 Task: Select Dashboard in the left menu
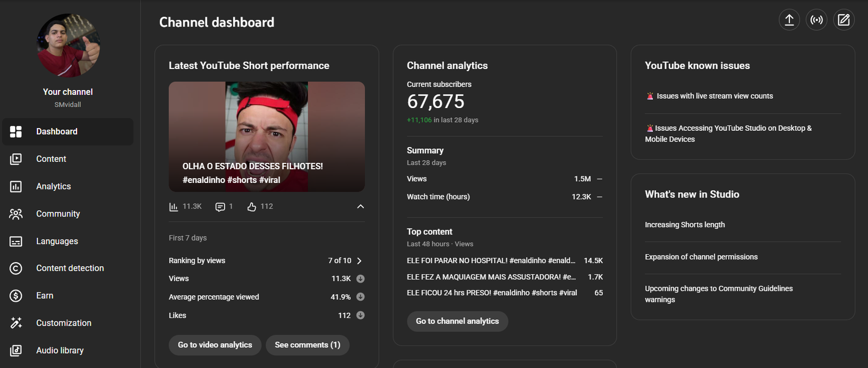point(56,131)
